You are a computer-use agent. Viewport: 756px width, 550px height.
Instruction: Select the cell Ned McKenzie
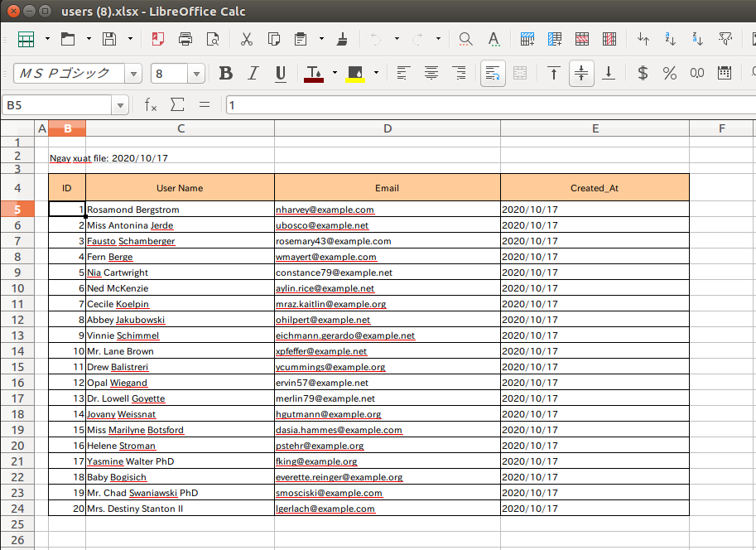click(x=181, y=288)
